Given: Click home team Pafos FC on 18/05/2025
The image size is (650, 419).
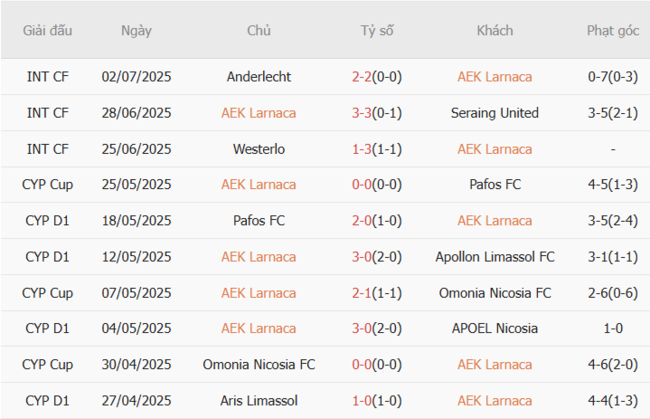Looking at the screenshot, I should 259,221.
